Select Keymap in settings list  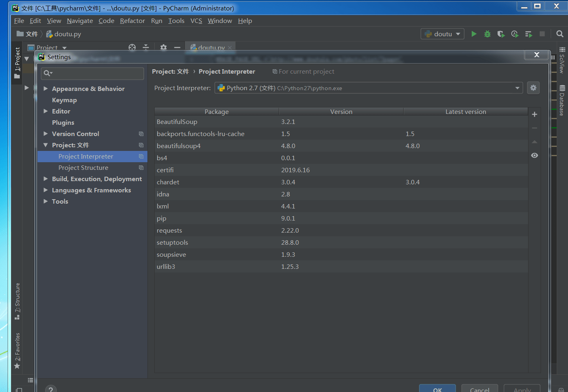(64, 100)
